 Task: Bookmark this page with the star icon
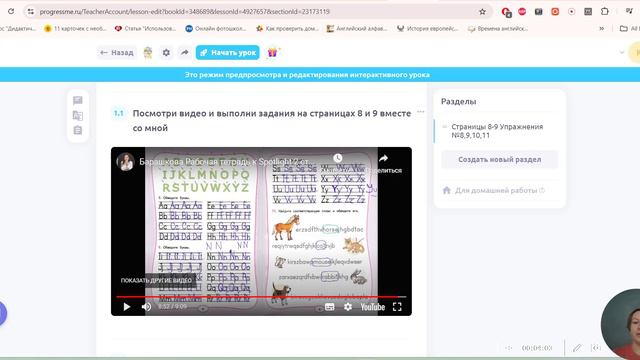pyautogui.click(x=482, y=11)
